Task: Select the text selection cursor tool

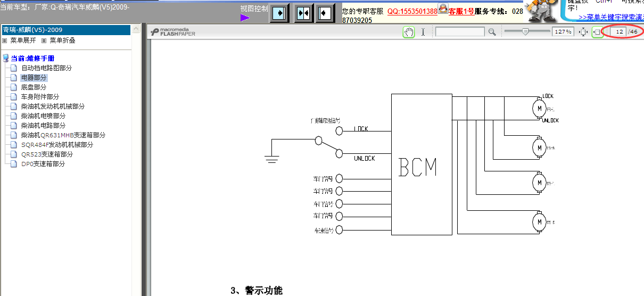Action: (423, 32)
